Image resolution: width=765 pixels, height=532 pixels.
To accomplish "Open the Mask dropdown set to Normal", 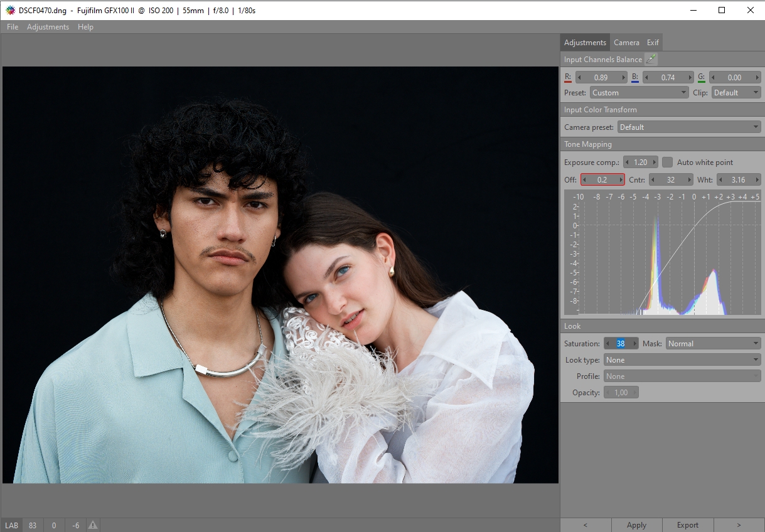I will pyautogui.click(x=713, y=344).
